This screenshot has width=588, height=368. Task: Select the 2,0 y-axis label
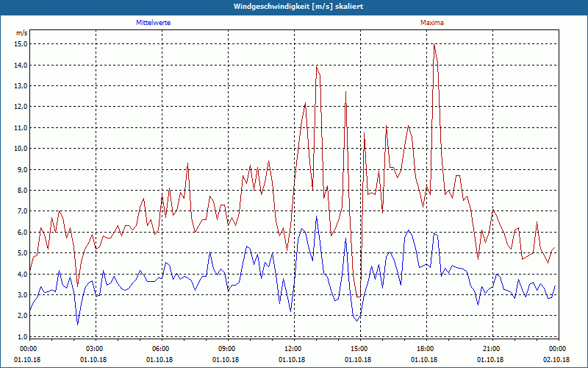pos(23,316)
